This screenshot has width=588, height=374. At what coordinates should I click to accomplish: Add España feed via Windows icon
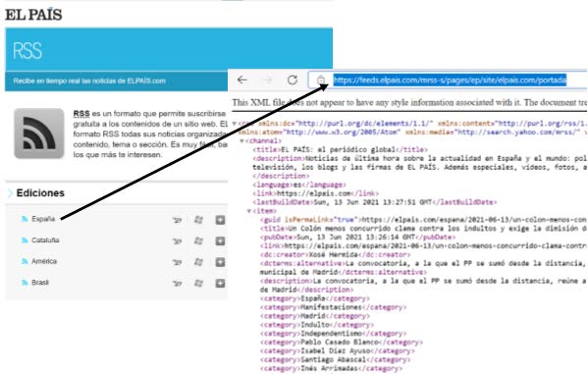[198, 220]
